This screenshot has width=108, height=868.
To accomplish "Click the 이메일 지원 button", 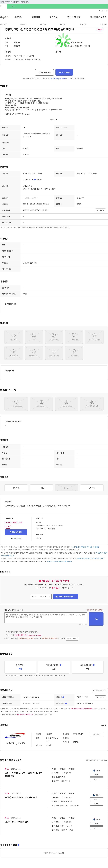I will [16, 538].
